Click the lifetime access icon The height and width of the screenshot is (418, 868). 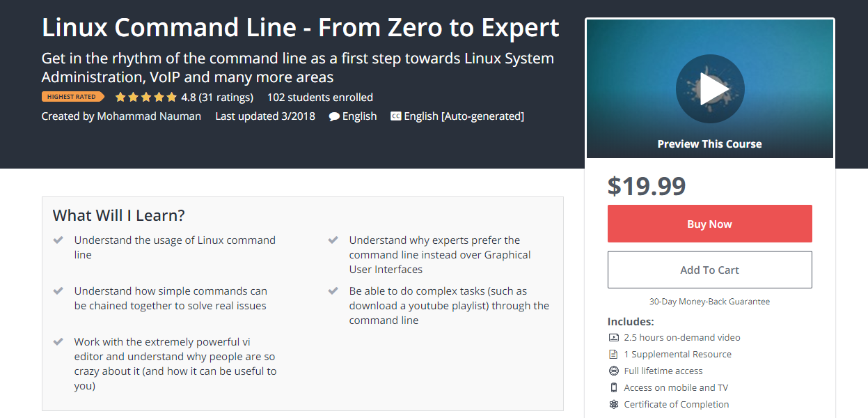[614, 371]
